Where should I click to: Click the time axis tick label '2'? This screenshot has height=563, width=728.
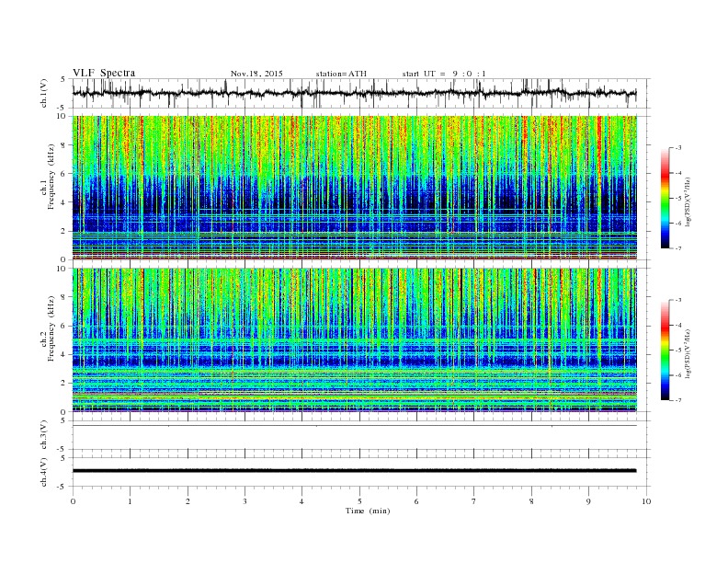188,501
